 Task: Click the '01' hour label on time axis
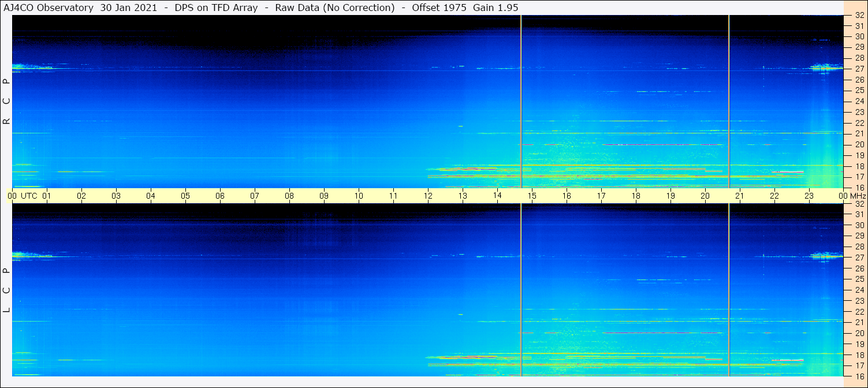47,196
